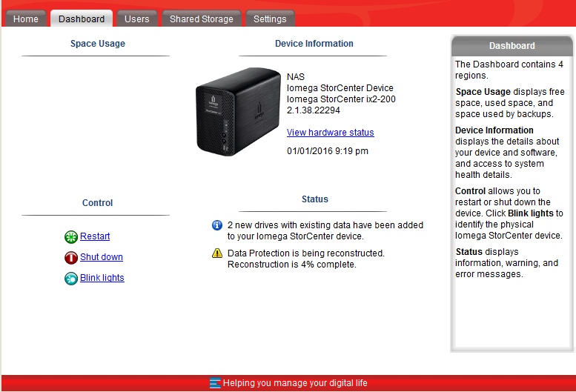Image resolution: width=576 pixels, height=392 pixels.
Task: Open View hardware status link
Action: [330, 133]
